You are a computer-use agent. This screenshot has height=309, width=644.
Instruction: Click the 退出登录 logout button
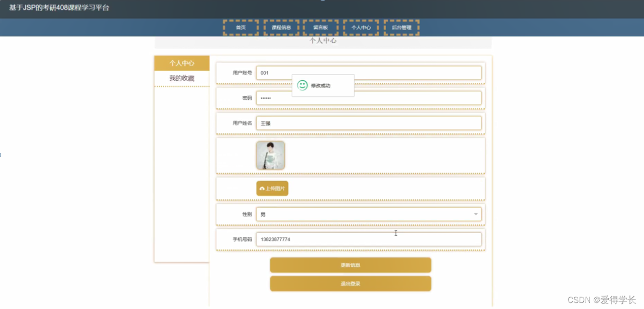pos(350,283)
